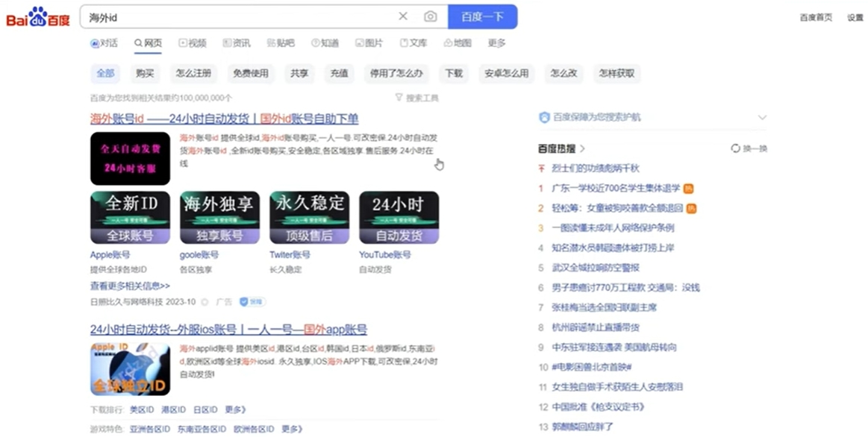
Task: Go to 百度首页 link
Action: (816, 17)
